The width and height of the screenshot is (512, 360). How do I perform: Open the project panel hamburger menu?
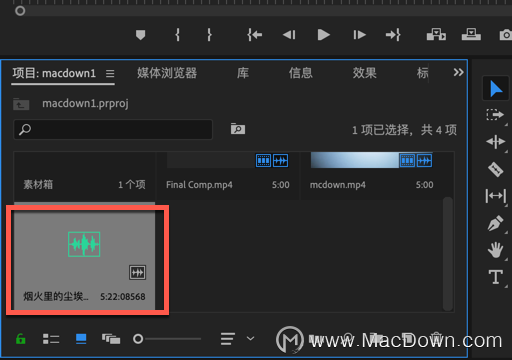(110, 73)
